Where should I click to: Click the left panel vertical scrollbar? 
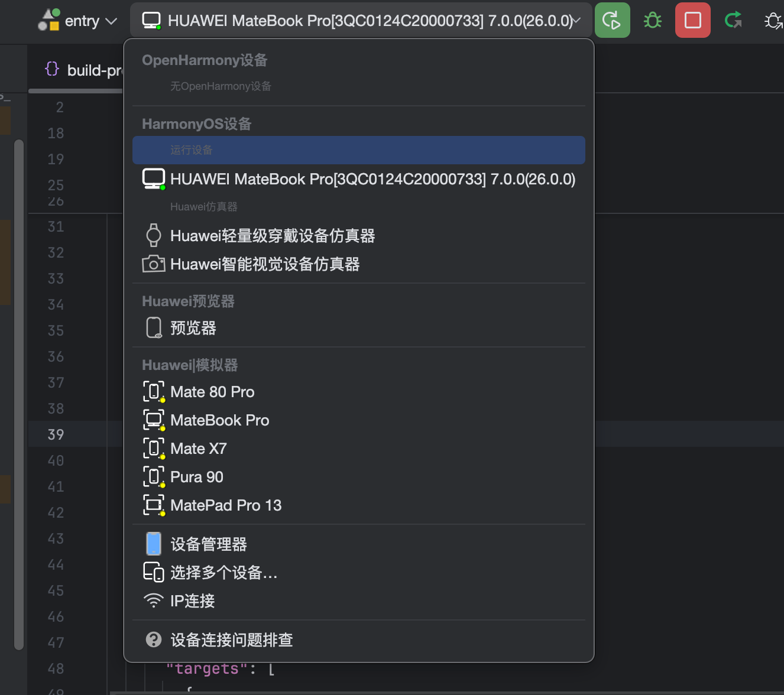tap(18, 394)
